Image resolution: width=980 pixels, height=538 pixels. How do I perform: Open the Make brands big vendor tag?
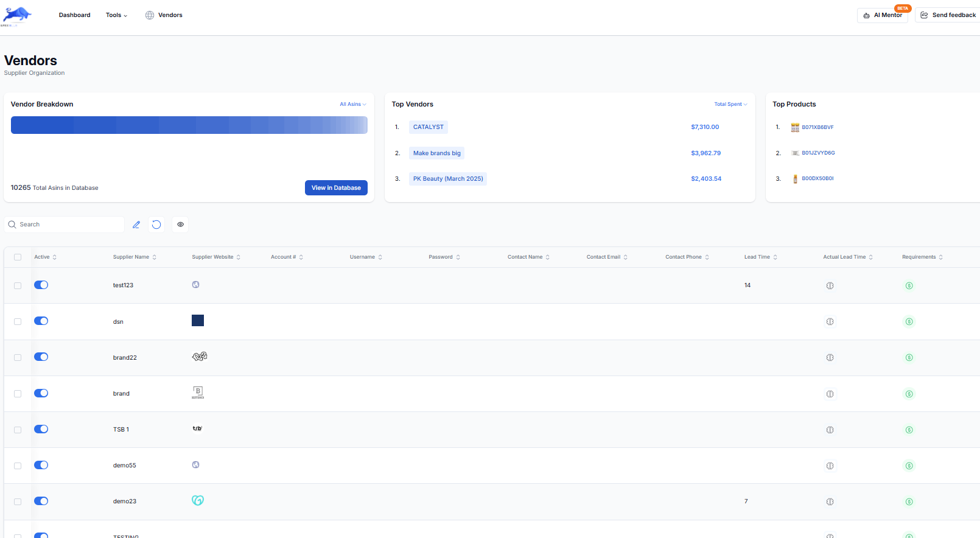point(437,153)
